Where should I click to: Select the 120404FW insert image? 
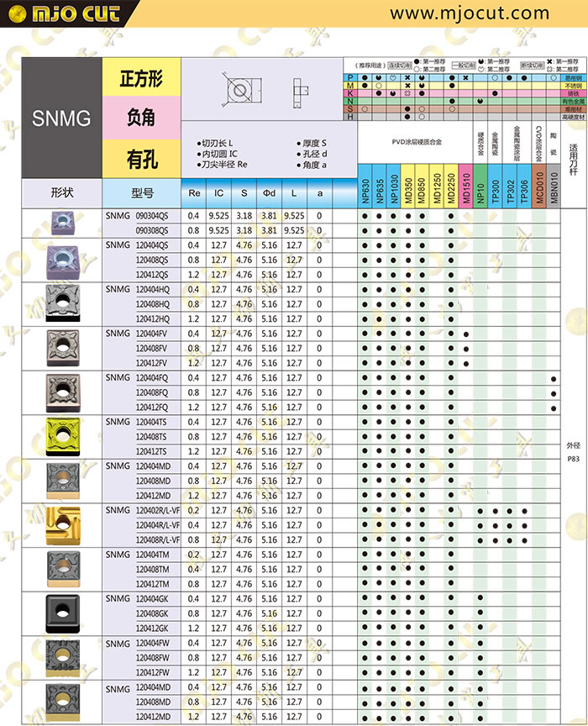(x=63, y=659)
